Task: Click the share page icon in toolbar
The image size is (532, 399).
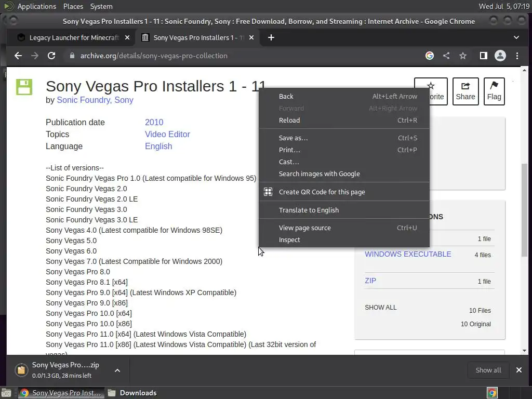Action: click(446, 56)
